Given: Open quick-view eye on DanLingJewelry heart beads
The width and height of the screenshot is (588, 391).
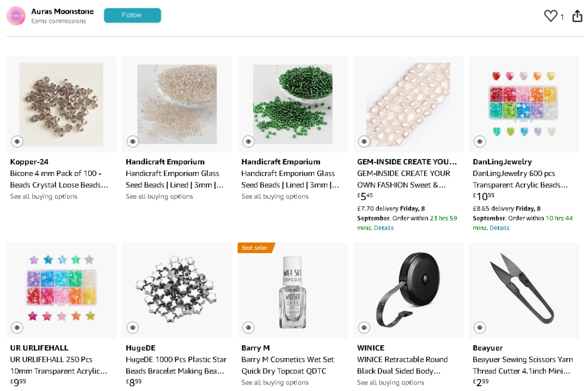Looking at the screenshot, I should pos(480,142).
